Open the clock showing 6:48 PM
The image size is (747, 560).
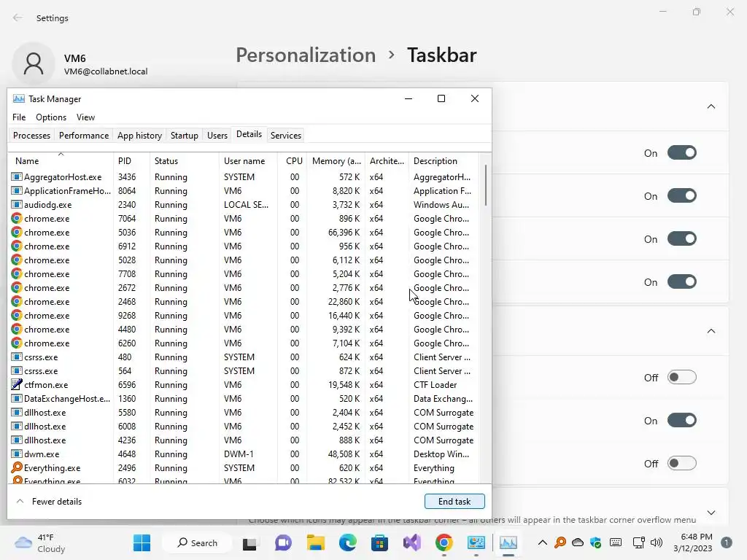[693, 542]
